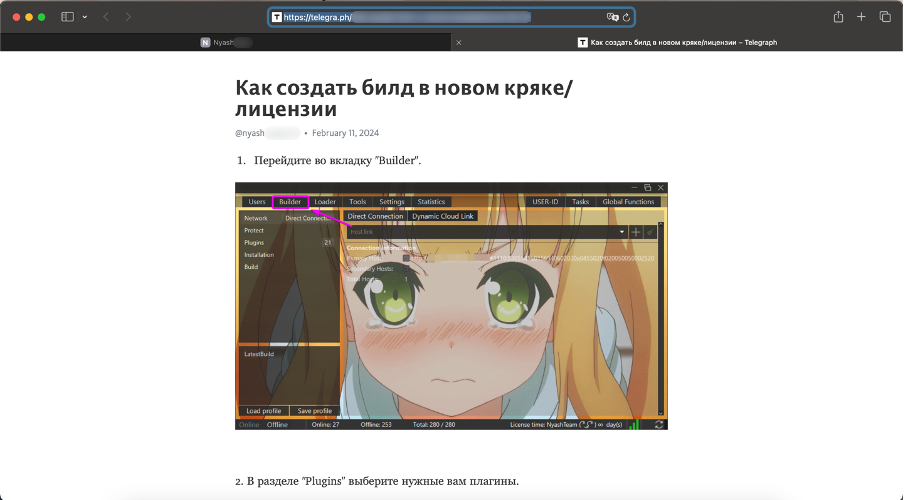
Task: Open the @nyash author link
Action: pyautogui.click(x=266, y=133)
